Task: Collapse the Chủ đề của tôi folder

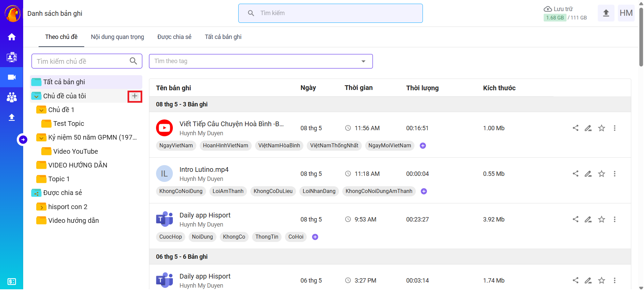Action: [x=36, y=96]
